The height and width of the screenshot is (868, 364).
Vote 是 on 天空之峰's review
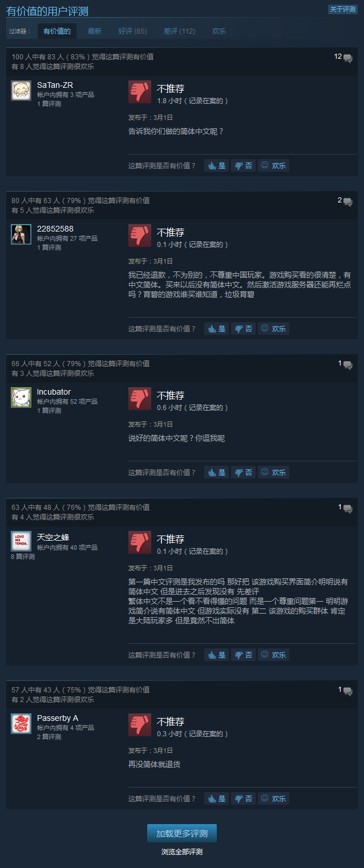[x=216, y=655]
